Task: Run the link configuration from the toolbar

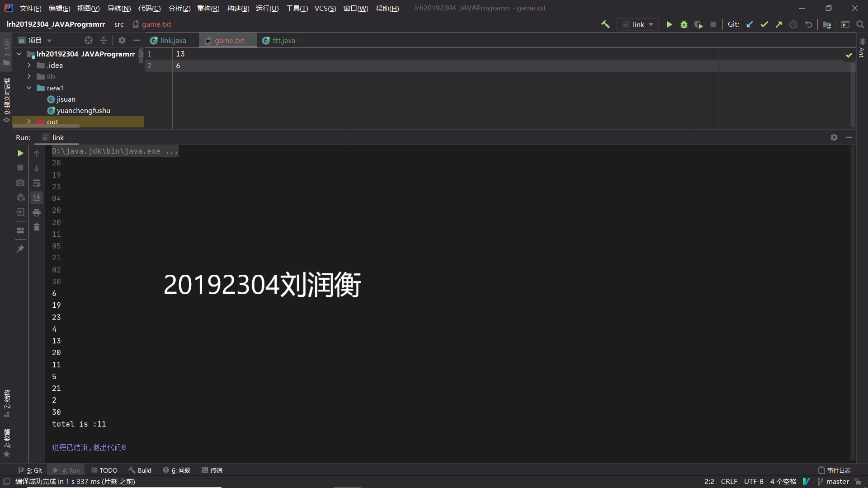Action: [669, 24]
